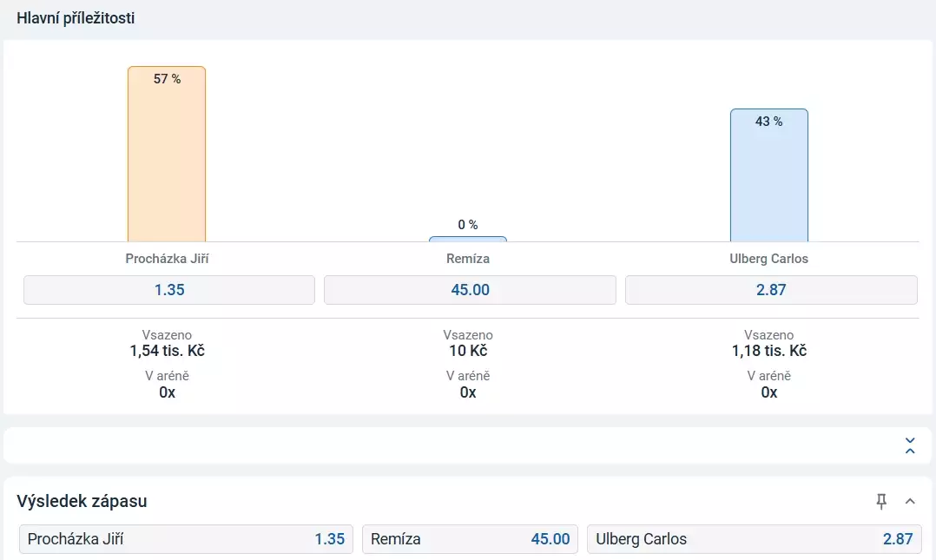Select Ulberg Carlos in Výsledek zápasu row

click(x=754, y=539)
